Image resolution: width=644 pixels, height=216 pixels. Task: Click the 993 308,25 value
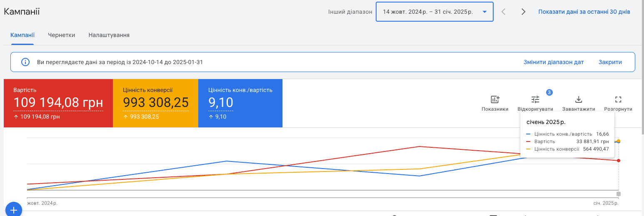pos(156,102)
